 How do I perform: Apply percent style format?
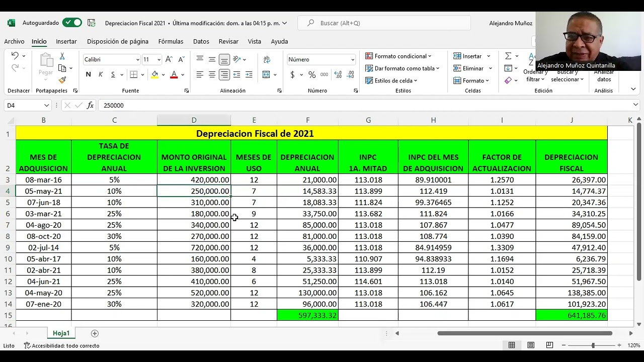click(x=312, y=74)
